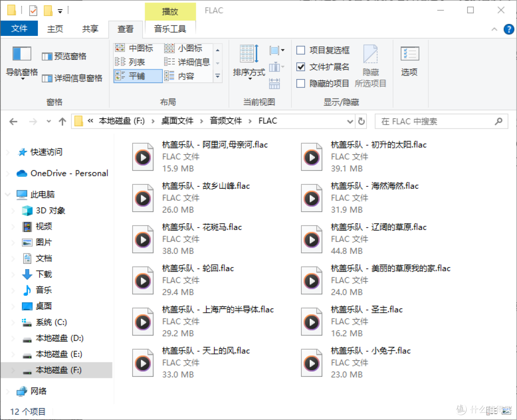Select the tiles layout
The height and width of the screenshot is (420, 517).
138,76
